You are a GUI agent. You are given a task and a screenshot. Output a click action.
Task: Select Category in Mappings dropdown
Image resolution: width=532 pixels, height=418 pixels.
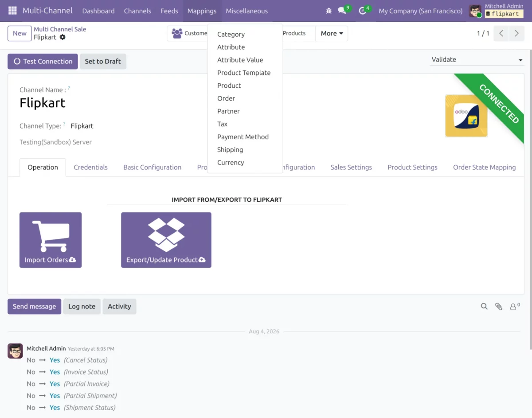(x=245, y=34)
